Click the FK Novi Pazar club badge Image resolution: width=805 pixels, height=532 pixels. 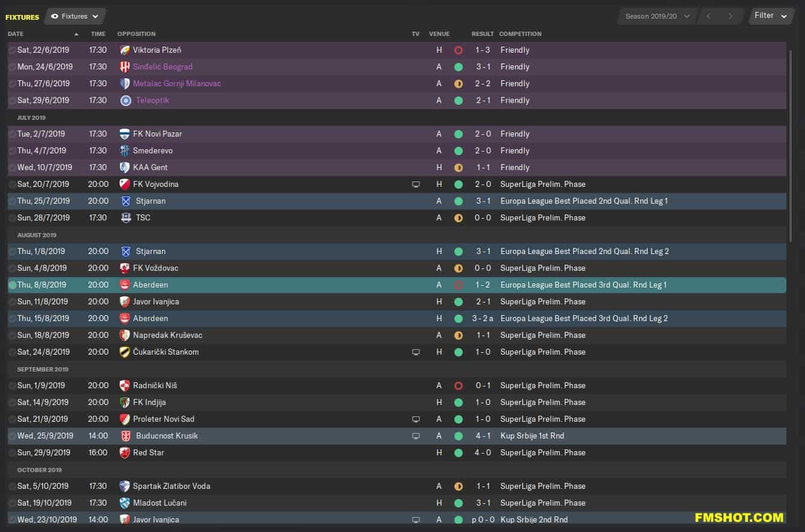click(x=125, y=134)
